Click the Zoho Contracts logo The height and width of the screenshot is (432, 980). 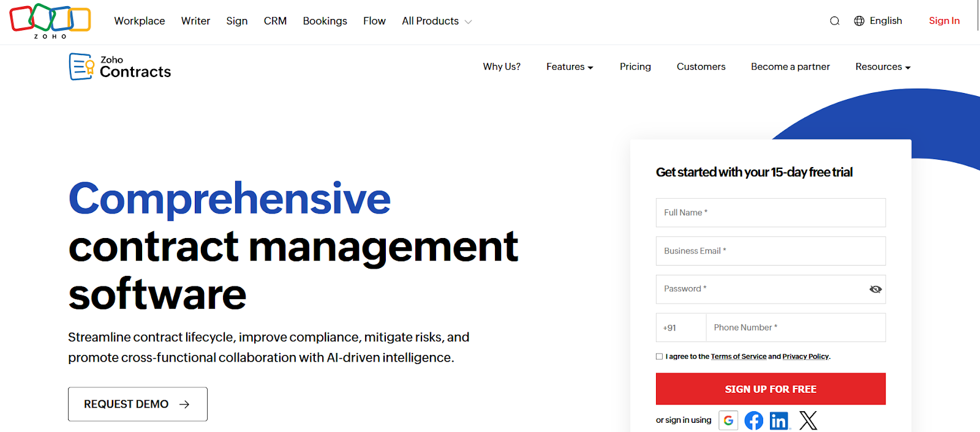[120, 67]
